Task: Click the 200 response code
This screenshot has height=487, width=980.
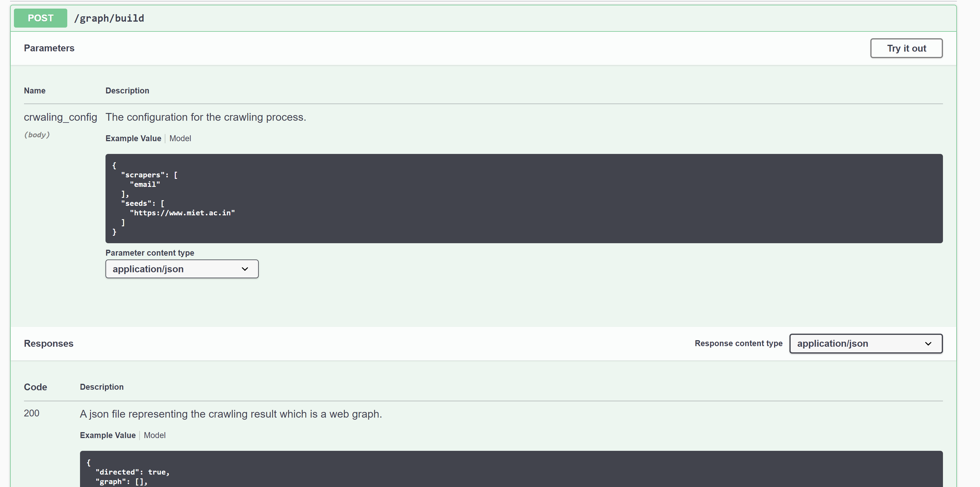Action: 32,413
